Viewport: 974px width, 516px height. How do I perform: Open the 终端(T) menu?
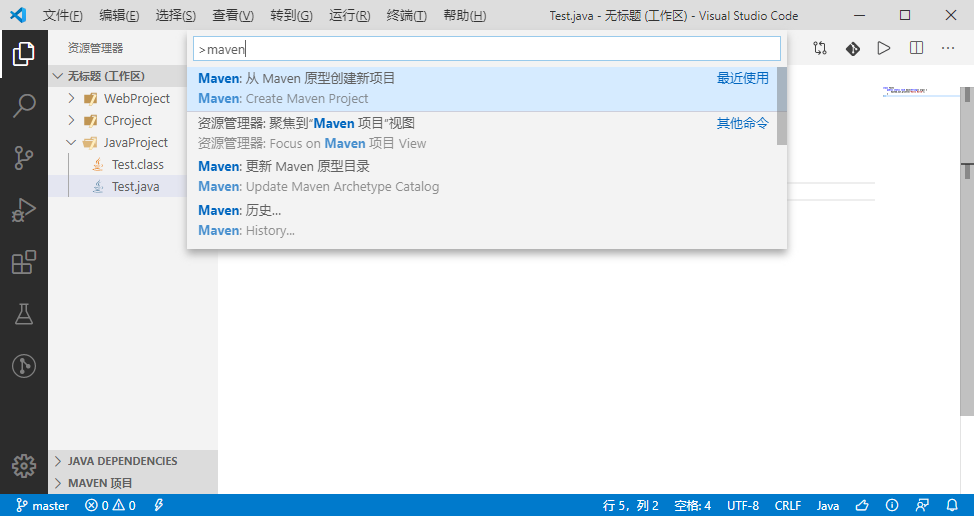pos(406,16)
